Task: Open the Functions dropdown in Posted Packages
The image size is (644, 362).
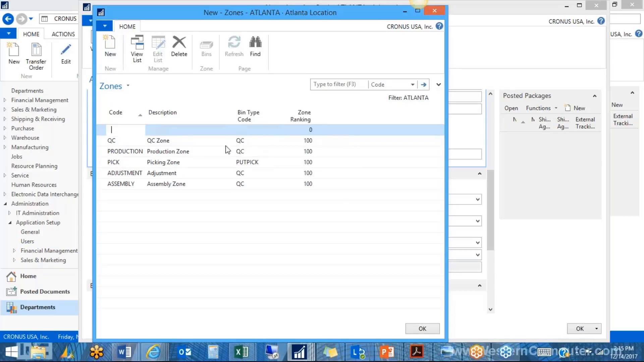Action: (541, 108)
